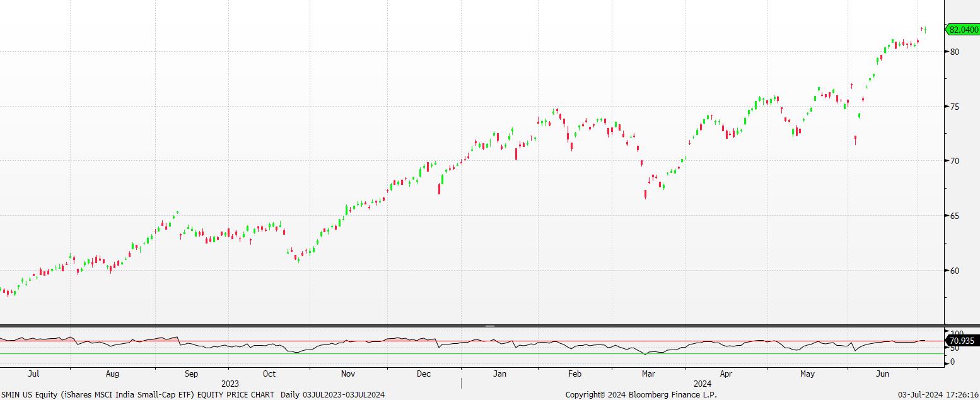The image size is (980, 400).
Task: Click the May month label on time axis
Action: pos(808,374)
